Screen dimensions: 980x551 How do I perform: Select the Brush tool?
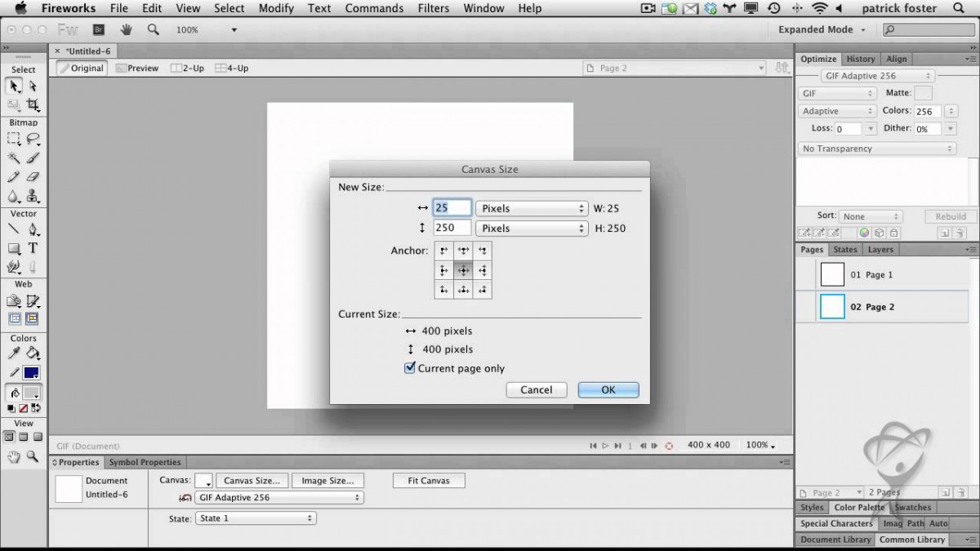tap(33, 158)
